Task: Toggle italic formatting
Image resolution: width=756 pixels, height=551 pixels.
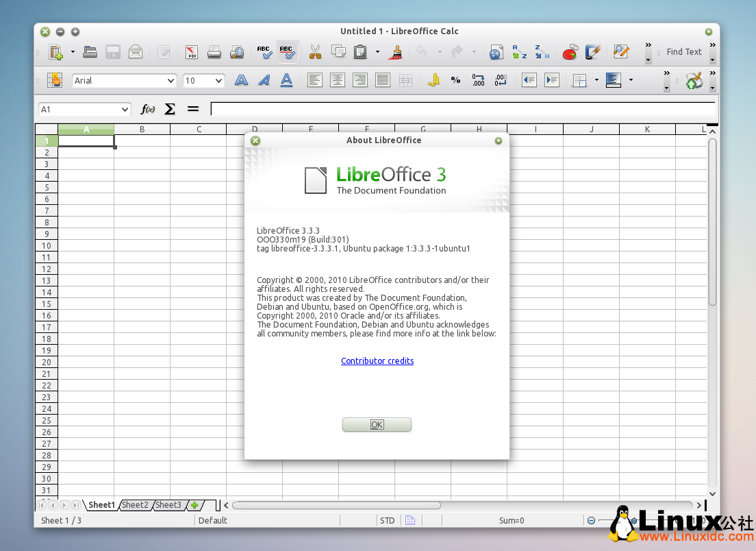Action: click(x=264, y=80)
